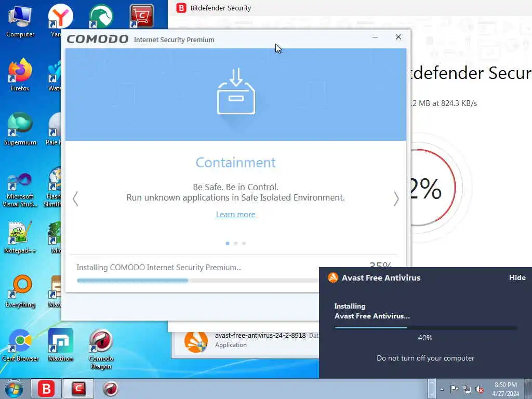532x399 pixels.
Task: Open the green bird browser desktop shortcut
Action: (101, 16)
